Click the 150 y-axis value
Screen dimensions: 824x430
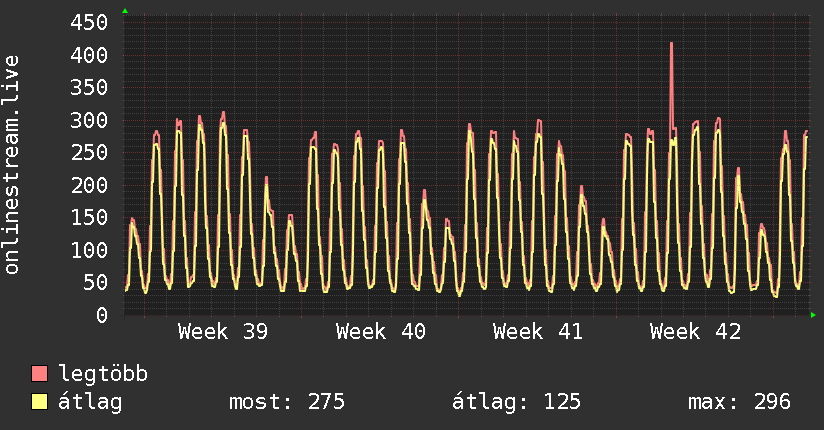point(89,218)
